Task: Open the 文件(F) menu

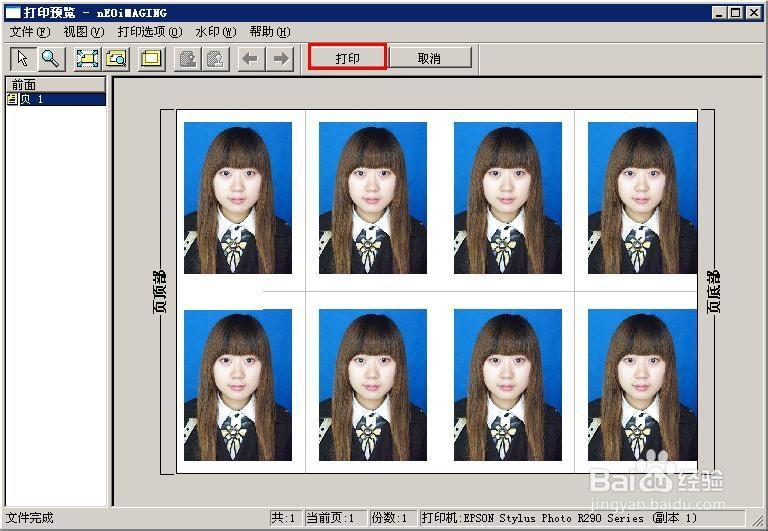Action: pos(30,32)
